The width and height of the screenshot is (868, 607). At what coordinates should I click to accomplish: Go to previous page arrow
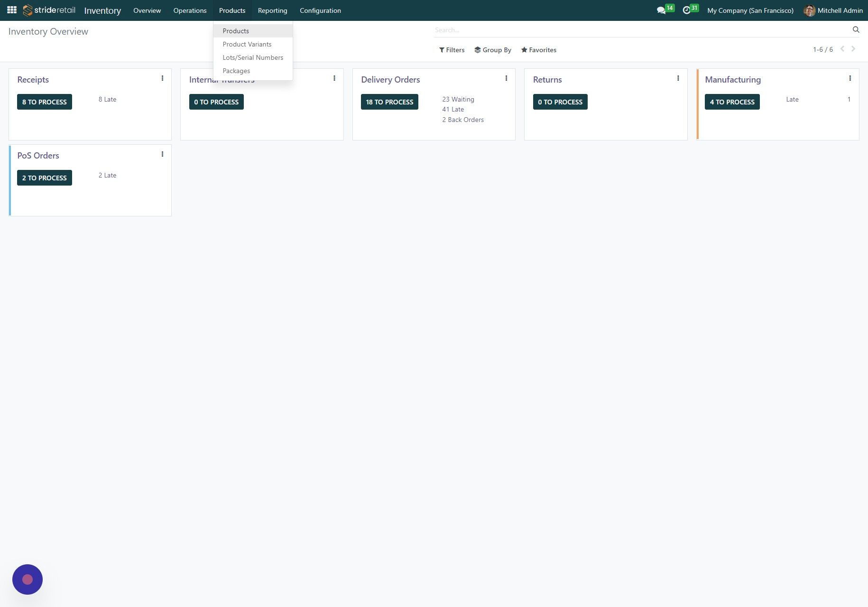(x=842, y=49)
